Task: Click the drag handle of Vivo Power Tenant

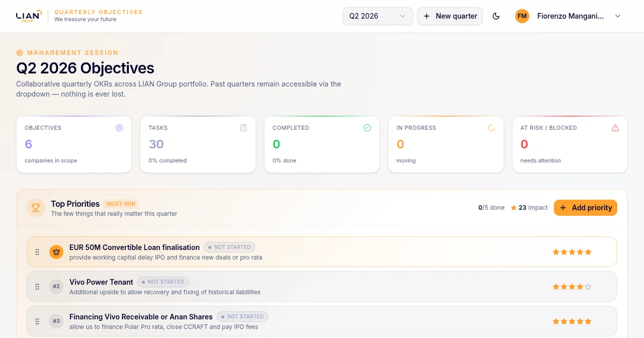Action: pos(37,286)
